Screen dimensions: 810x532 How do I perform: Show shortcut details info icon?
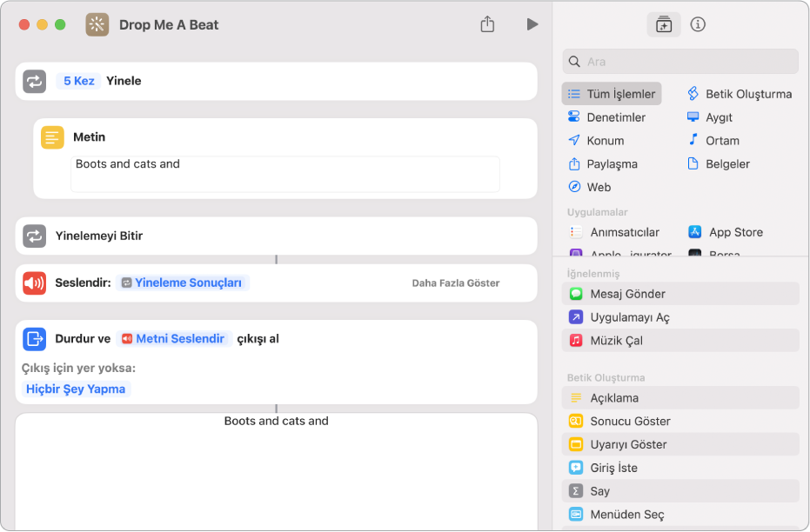point(698,24)
